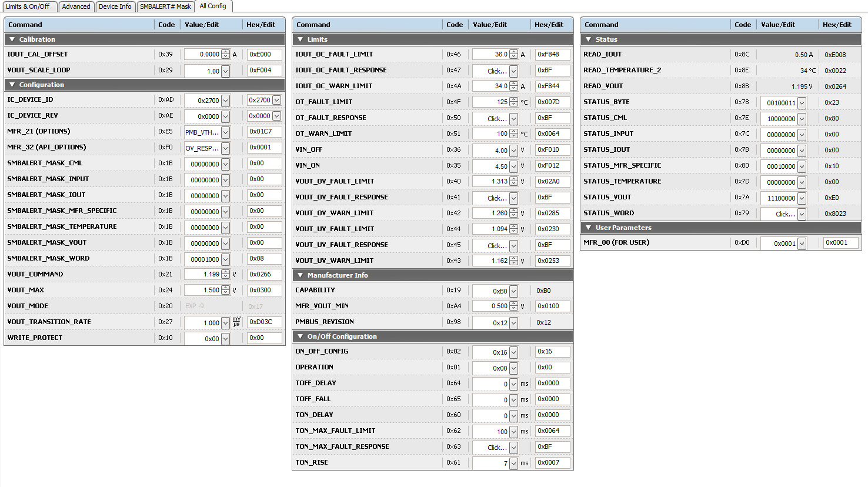Open the TON_MAX_FAULT_RESPONSE Click... dropdown
This screenshot has height=487, width=868.
[513, 448]
